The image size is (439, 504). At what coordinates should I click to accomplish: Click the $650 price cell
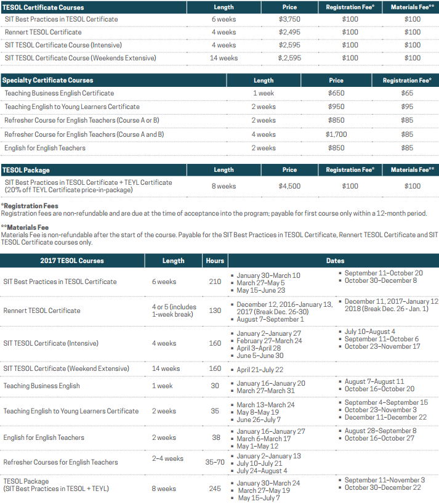336,93
